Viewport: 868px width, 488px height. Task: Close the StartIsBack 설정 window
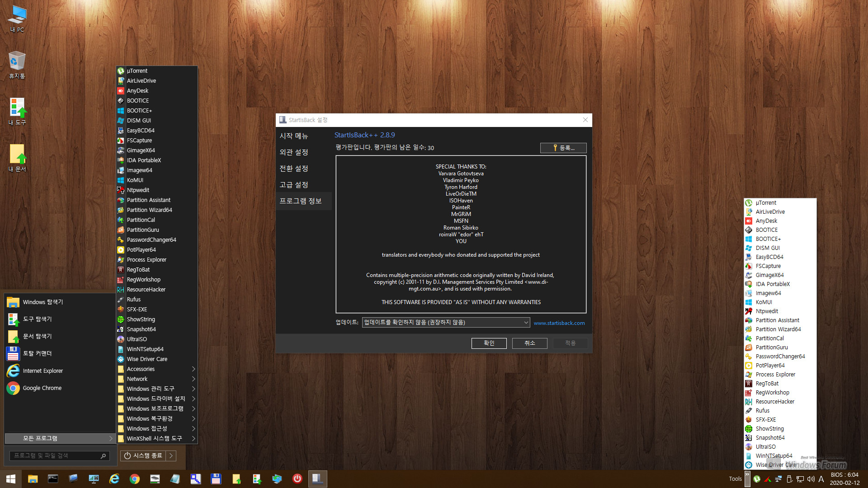pos(585,120)
